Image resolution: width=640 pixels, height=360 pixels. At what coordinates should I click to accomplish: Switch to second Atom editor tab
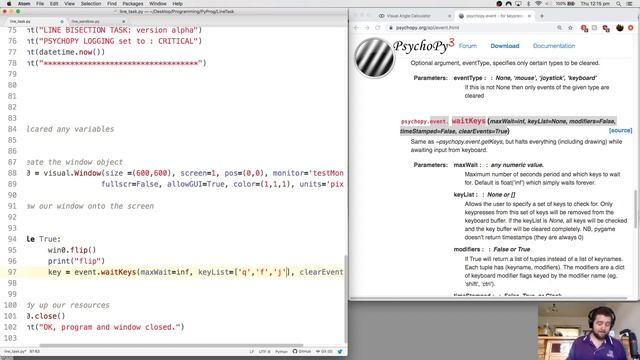coord(97,21)
